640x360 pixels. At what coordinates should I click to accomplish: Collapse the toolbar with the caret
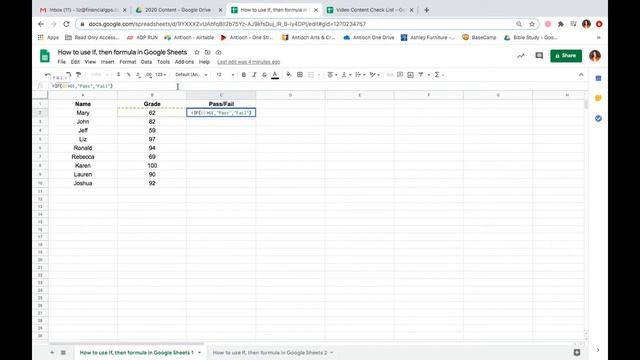581,75
